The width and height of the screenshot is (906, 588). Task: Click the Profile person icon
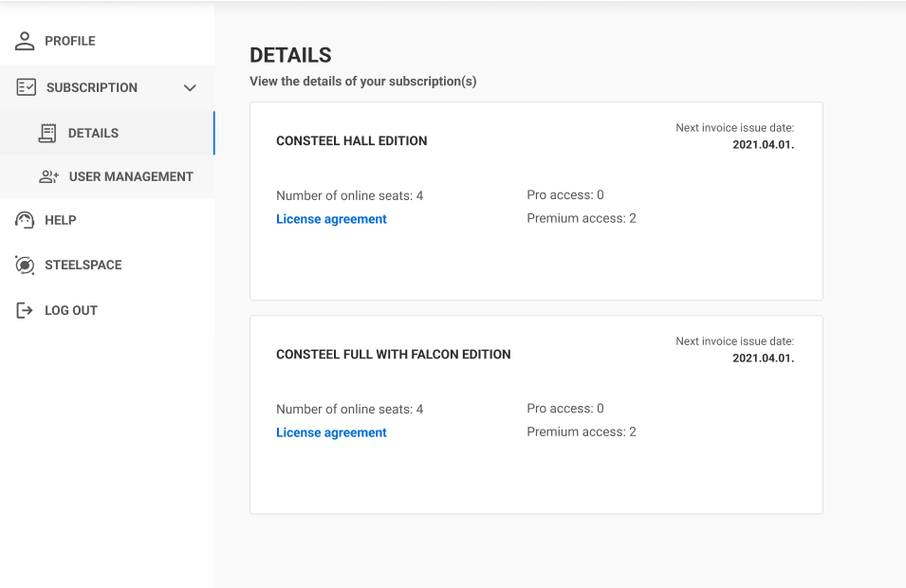(x=25, y=41)
